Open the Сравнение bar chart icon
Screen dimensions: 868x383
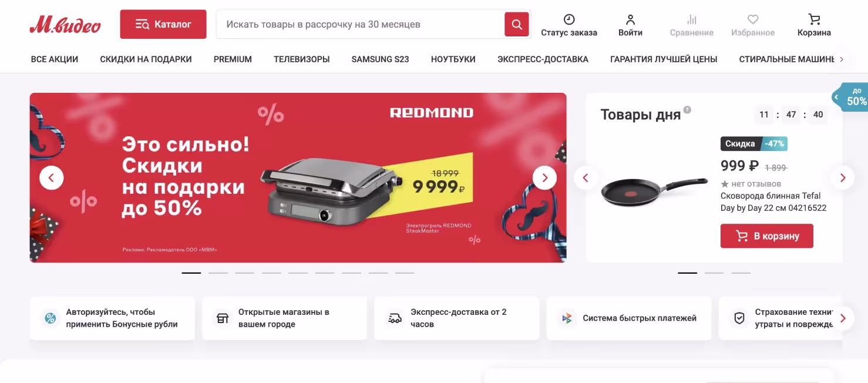[x=692, y=19]
